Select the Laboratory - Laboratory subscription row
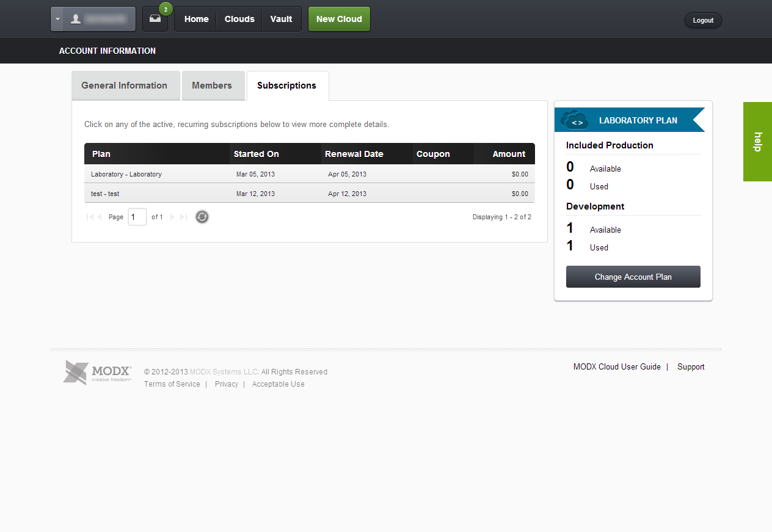772x532 pixels. pos(310,174)
